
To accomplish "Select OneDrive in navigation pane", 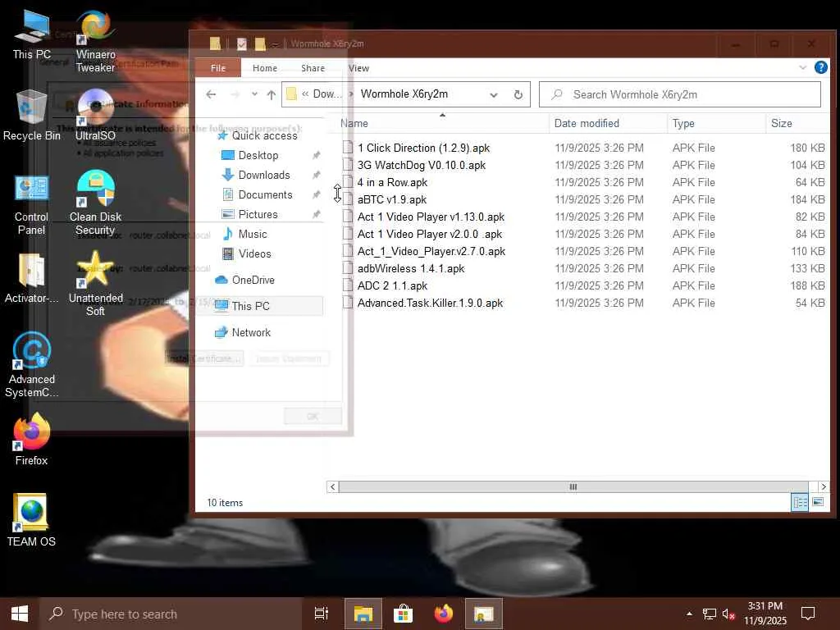I will coord(244,281).
